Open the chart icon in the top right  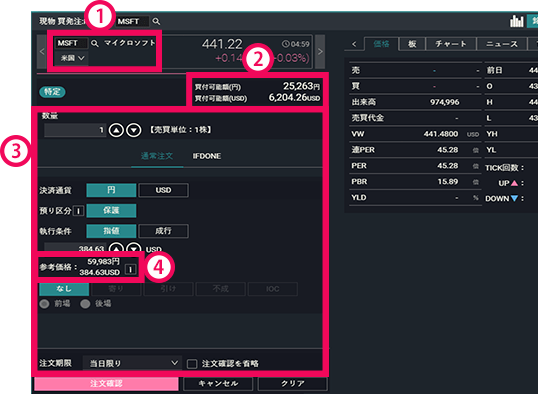pos(516,21)
